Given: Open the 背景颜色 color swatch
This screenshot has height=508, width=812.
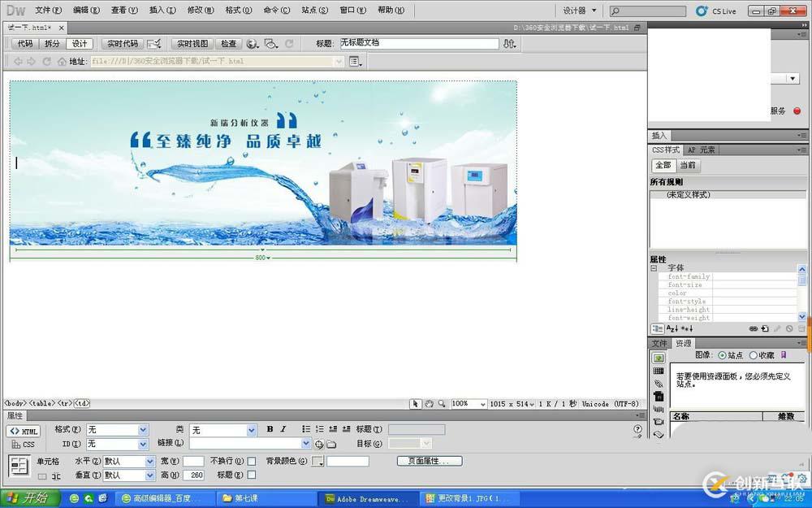Looking at the screenshot, I should [317, 462].
